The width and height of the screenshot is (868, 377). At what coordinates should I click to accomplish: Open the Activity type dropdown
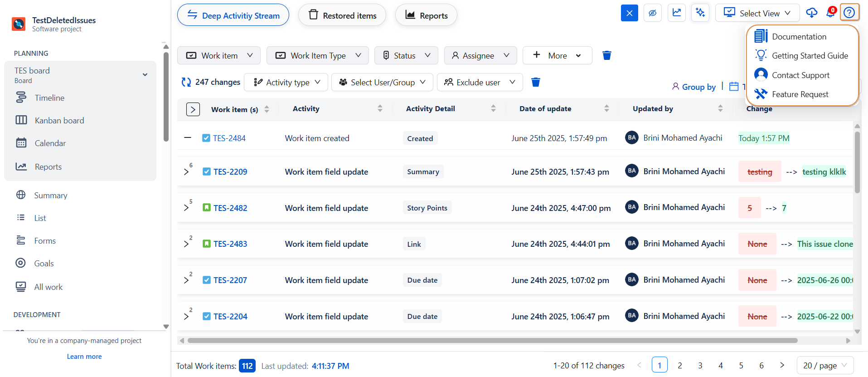point(286,82)
